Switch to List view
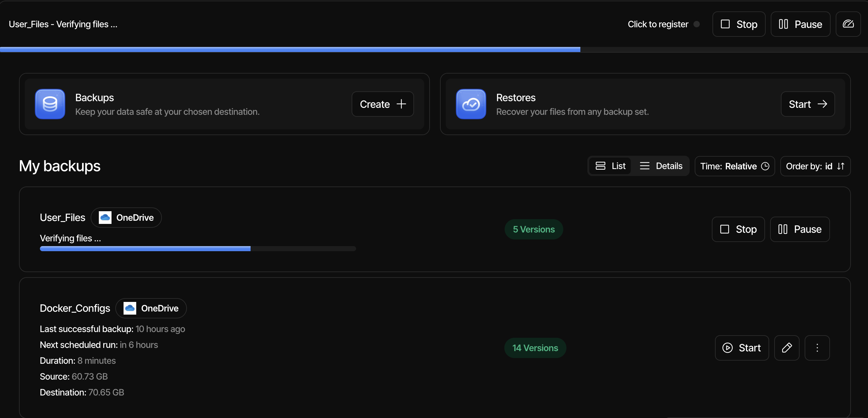The image size is (868, 418). pos(610,166)
